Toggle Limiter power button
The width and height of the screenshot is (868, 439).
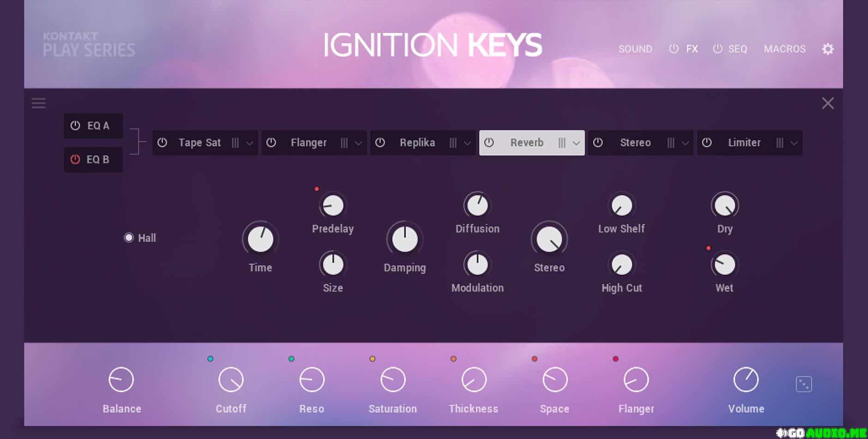[707, 142]
